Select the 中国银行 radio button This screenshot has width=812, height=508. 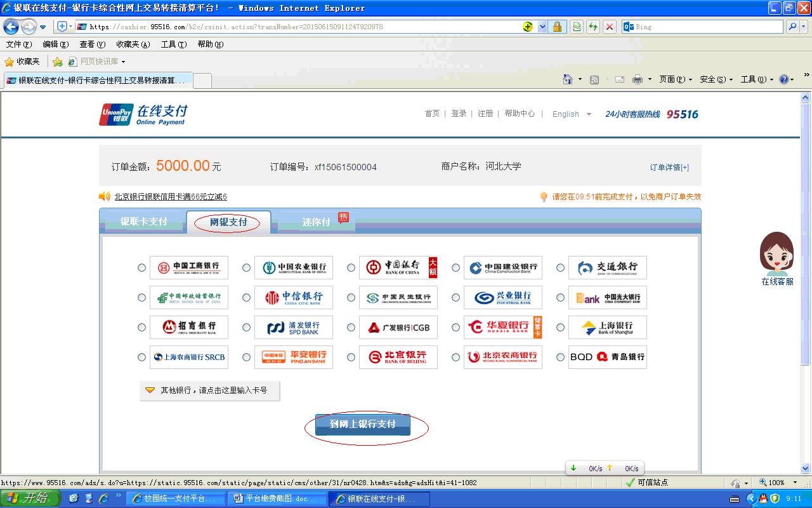tap(351, 268)
